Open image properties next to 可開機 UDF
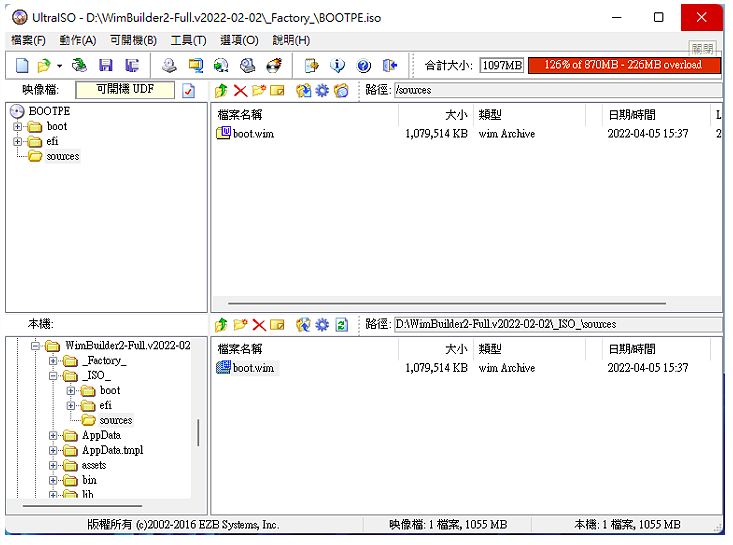 [x=188, y=90]
